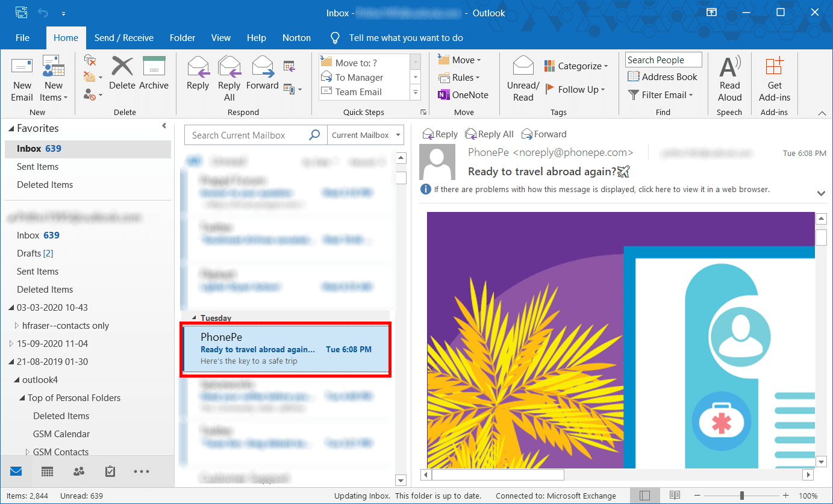
Task: Expand the Categorize dropdown
Action: coord(576,66)
